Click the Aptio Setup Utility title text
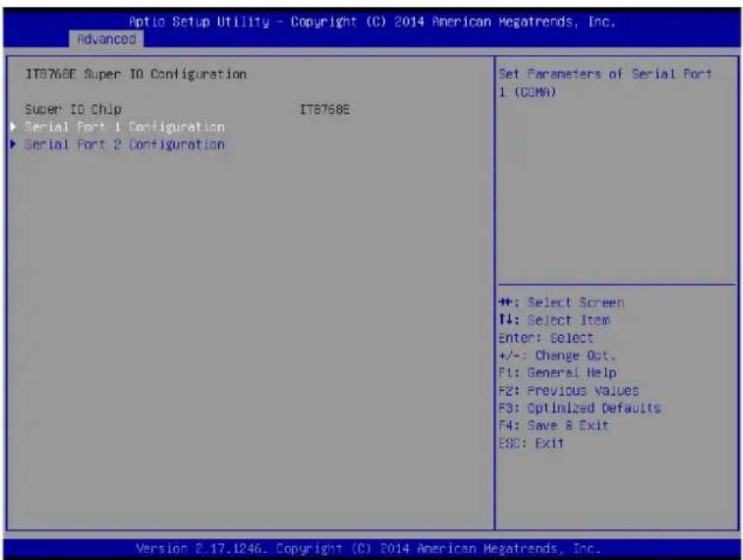Viewport: 743px width, 560px height. coord(372,22)
